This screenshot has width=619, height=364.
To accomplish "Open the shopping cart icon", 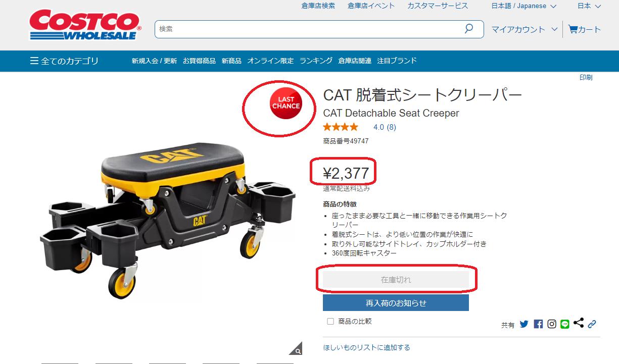I will (573, 29).
